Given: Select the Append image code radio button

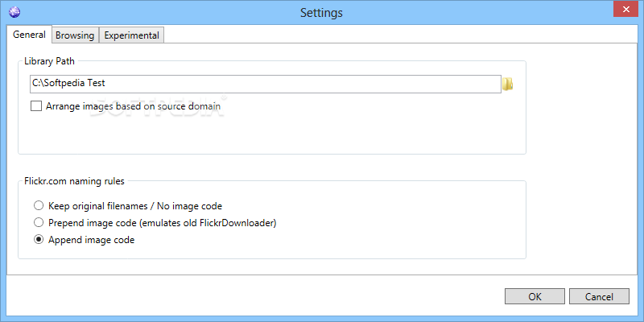Looking at the screenshot, I should 39,240.
